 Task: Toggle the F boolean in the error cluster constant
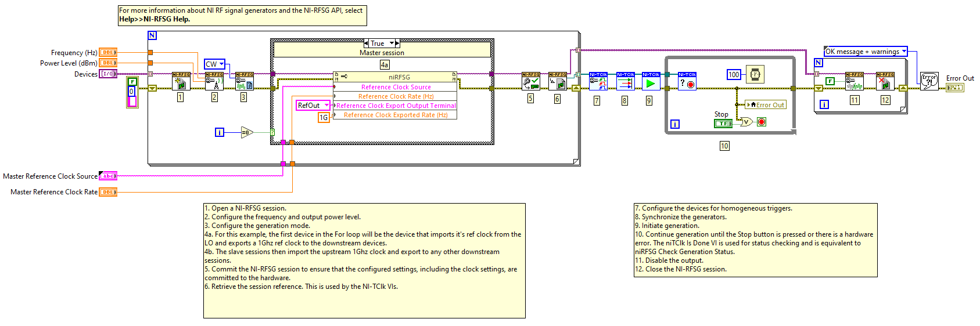132,82
